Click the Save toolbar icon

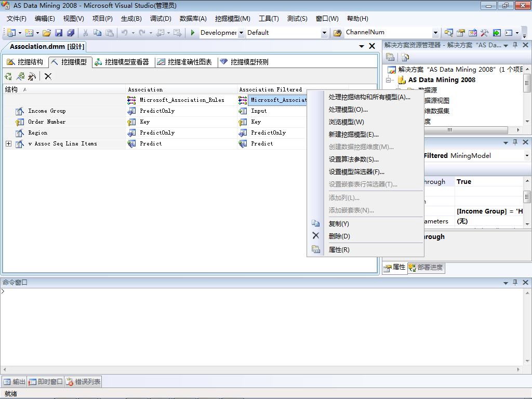click(59, 33)
